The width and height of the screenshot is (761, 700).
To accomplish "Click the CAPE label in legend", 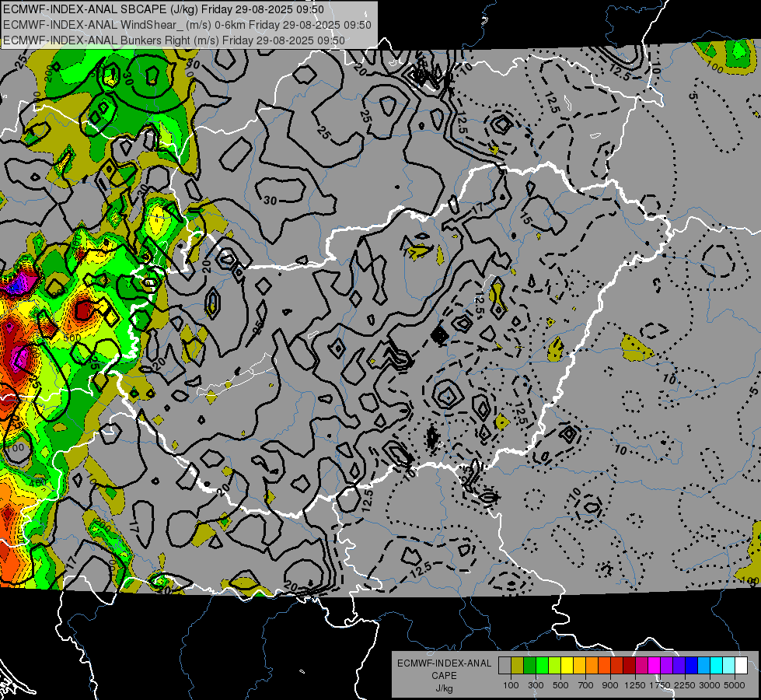I will [444, 676].
